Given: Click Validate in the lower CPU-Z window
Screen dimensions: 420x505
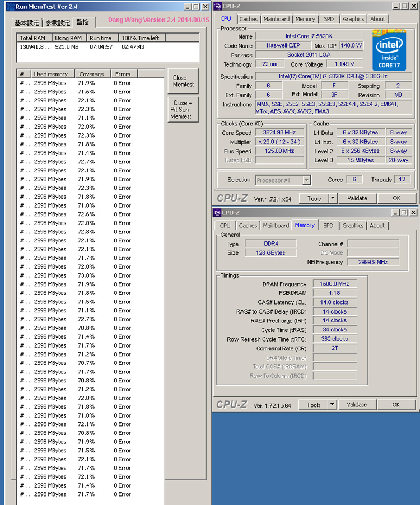Looking at the screenshot, I should (x=357, y=405).
